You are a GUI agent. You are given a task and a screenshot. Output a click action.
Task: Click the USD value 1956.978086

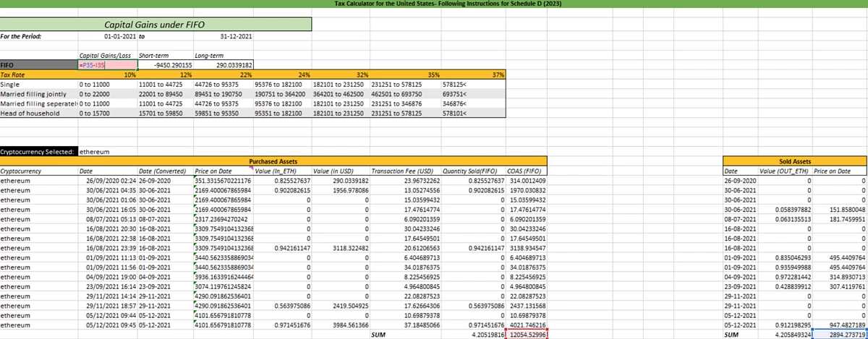(x=341, y=189)
